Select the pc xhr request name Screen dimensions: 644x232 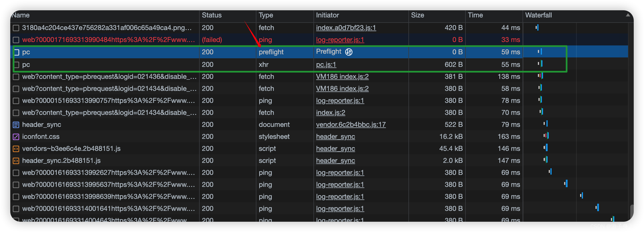26,65
